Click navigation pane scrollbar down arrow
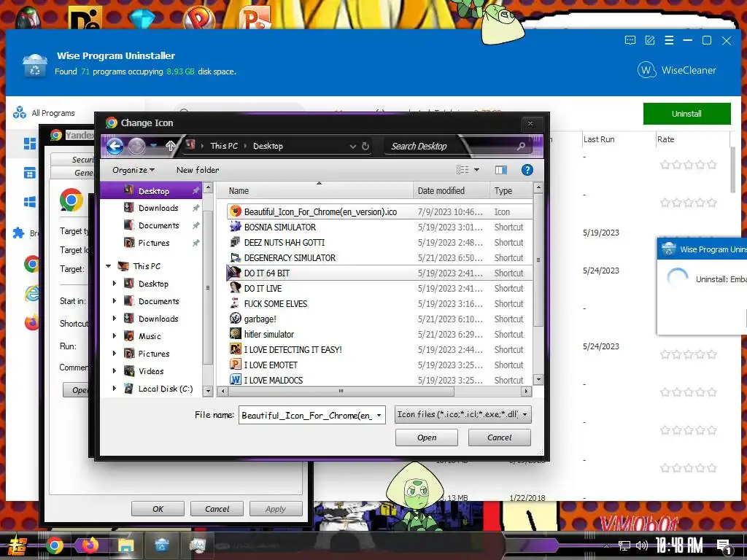The height and width of the screenshot is (560, 747). coord(208,391)
